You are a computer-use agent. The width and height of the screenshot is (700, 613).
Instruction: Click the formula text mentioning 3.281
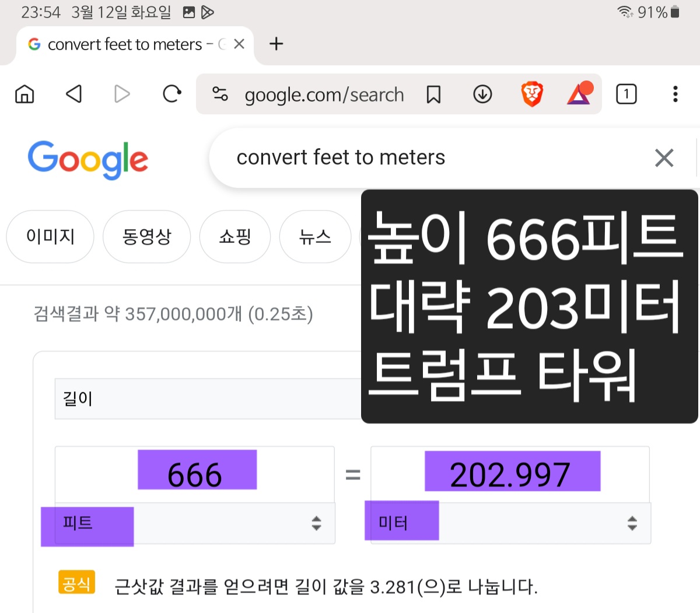click(x=326, y=586)
